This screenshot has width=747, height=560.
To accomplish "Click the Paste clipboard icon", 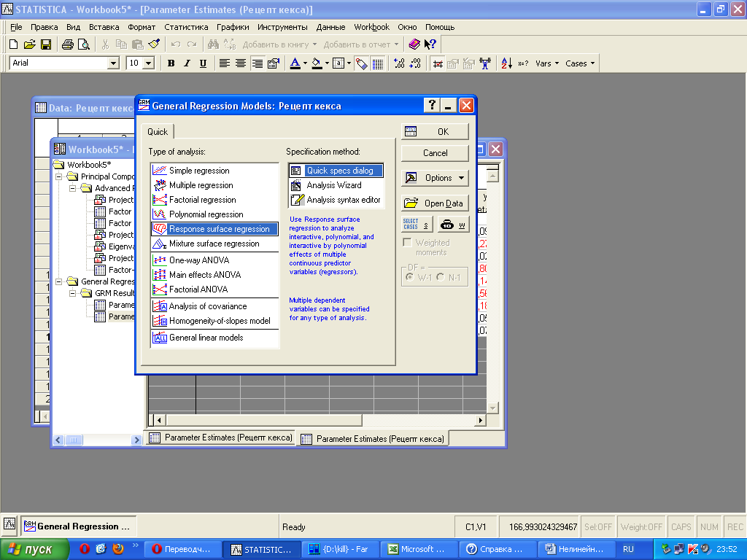I will click(x=138, y=44).
